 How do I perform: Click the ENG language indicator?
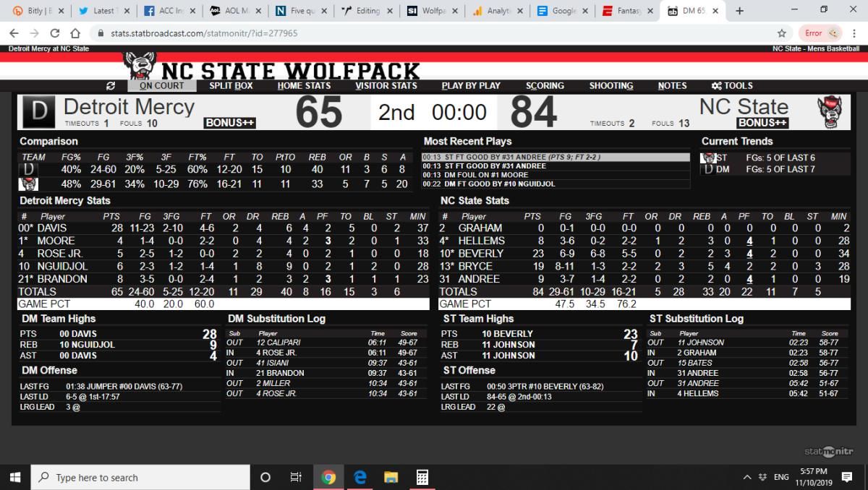tap(781, 477)
